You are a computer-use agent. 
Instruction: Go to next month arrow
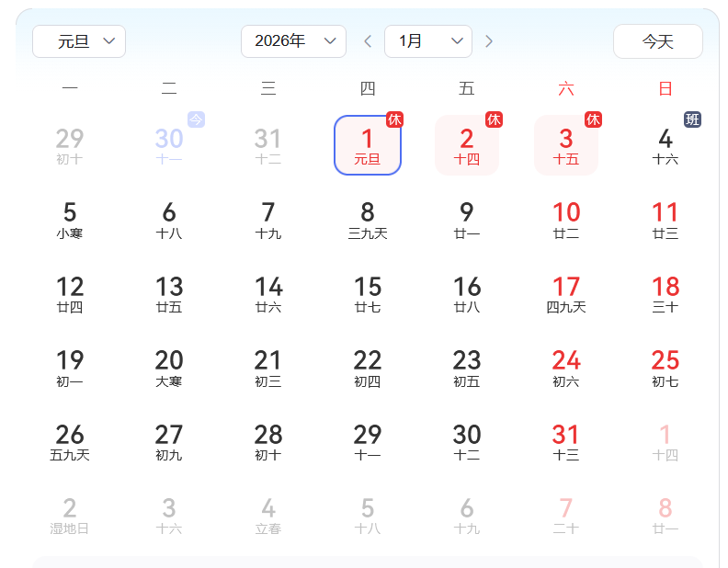pyautogui.click(x=489, y=41)
